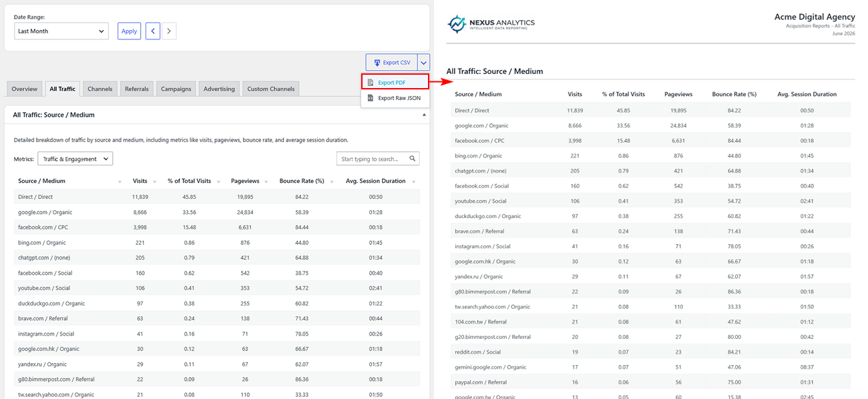Sort by % of Total Visits arrow
This screenshot has width=868, height=399.
[218, 181]
